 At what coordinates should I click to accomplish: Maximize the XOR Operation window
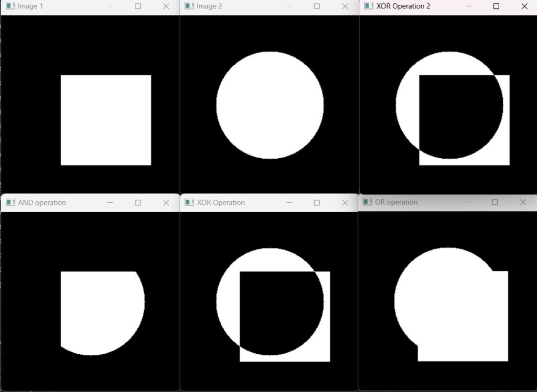coord(317,203)
